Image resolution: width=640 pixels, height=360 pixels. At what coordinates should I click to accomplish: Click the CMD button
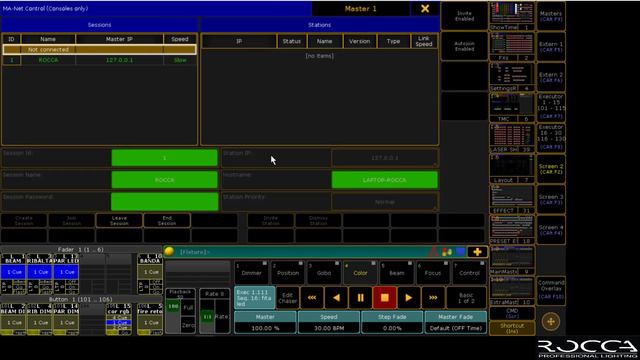click(512, 313)
